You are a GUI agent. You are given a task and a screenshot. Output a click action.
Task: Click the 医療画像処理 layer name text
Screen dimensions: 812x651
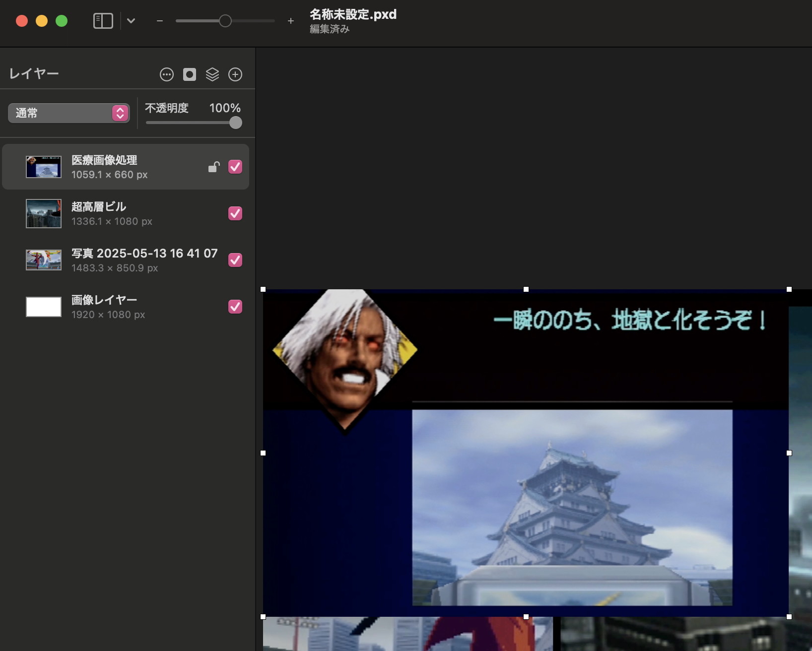coord(104,160)
